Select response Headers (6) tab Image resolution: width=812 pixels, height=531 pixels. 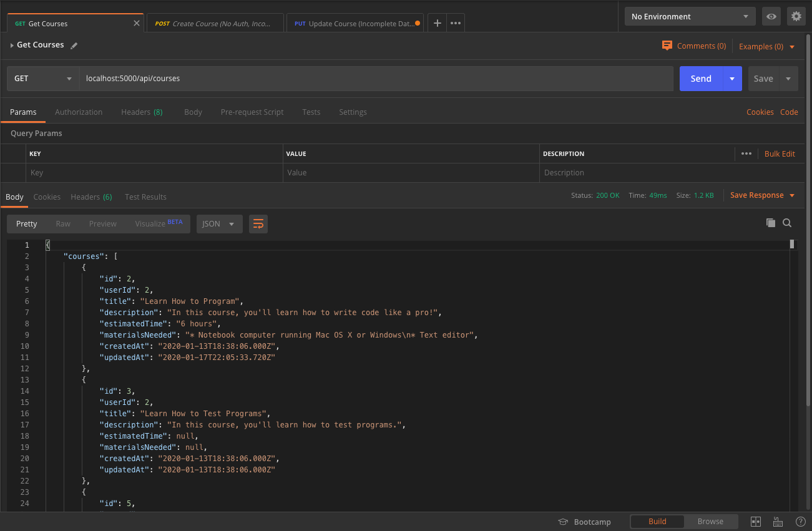pyautogui.click(x=91, y=197)
